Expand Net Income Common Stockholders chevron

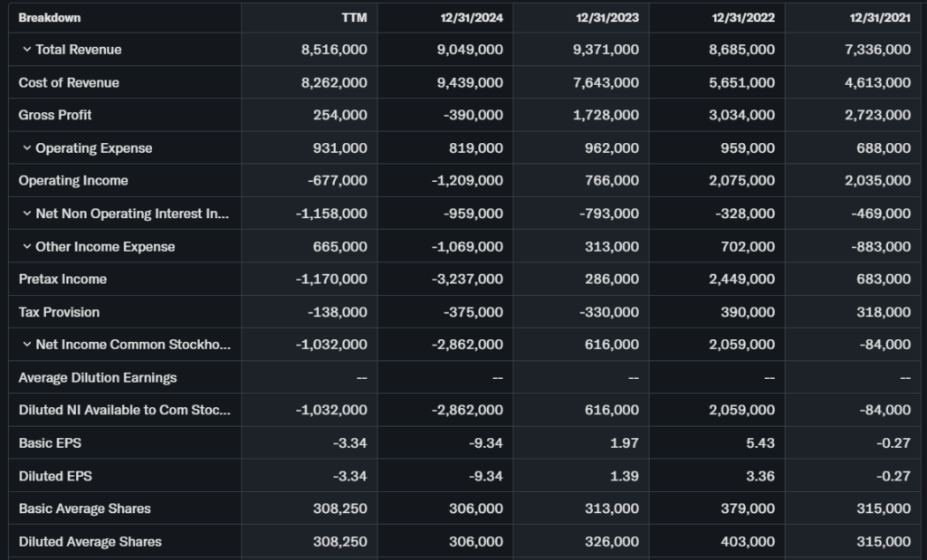tap(26, 345)
